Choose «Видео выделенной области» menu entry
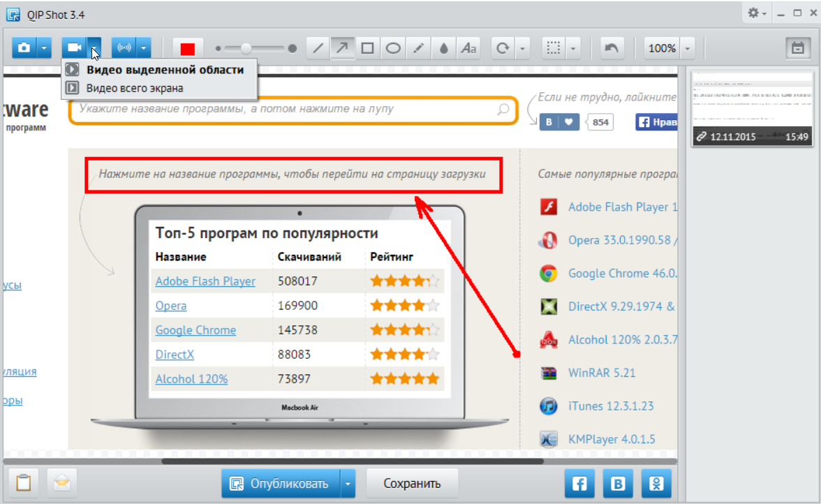The height and width of the screenshot is (504, 821). tap(159, 70)
